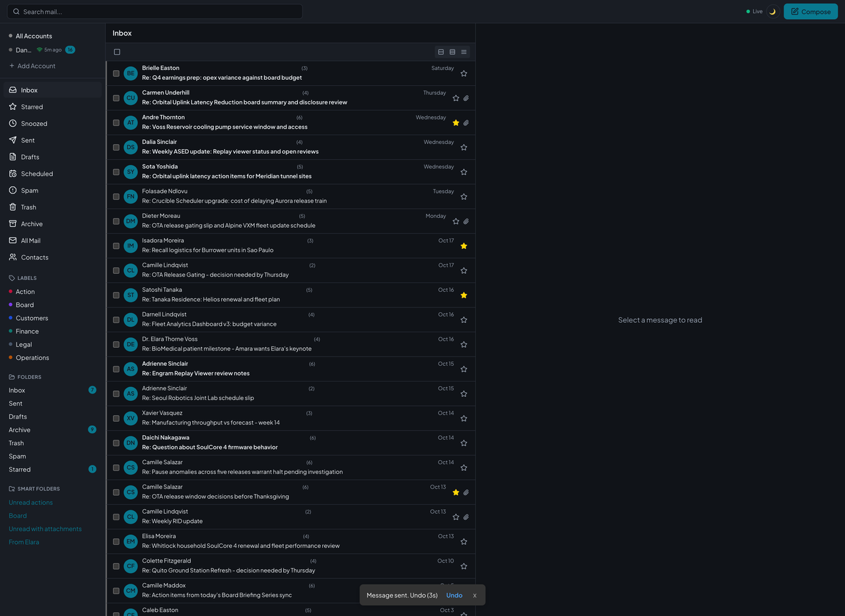Open the Contacts page

(x=53, y=257)
